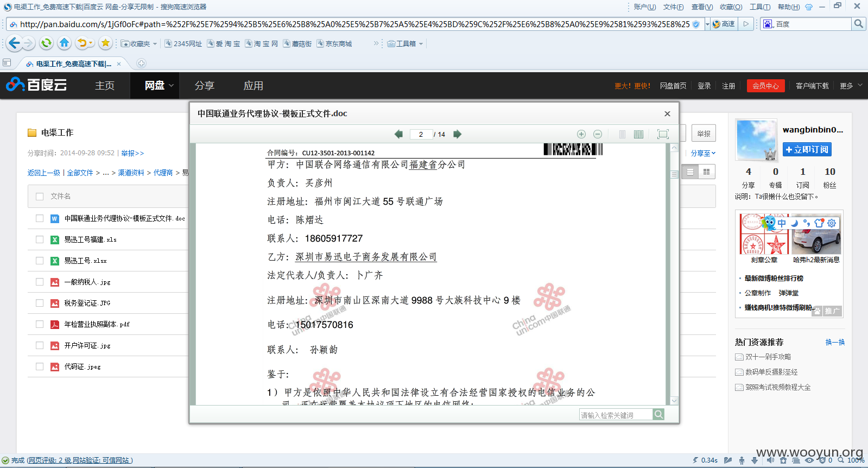Open fullscreen document view

[663, 134]
